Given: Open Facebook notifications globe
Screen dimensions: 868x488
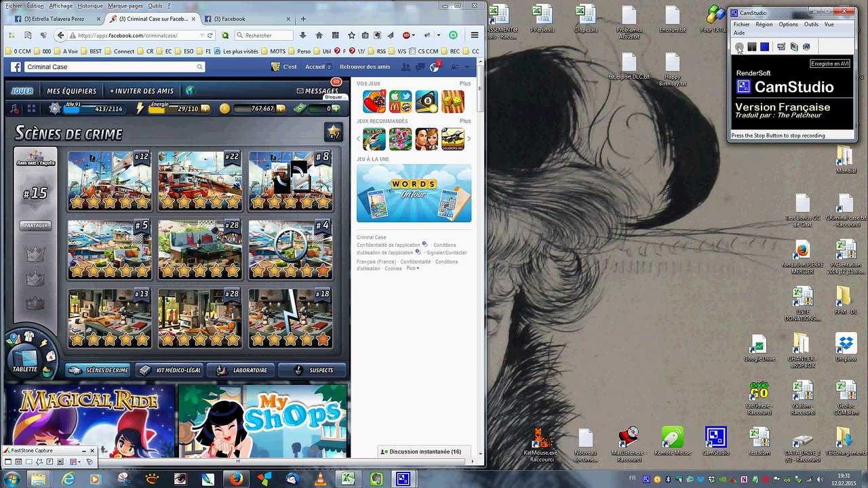Looking at the screenshot, I should 435,67.
